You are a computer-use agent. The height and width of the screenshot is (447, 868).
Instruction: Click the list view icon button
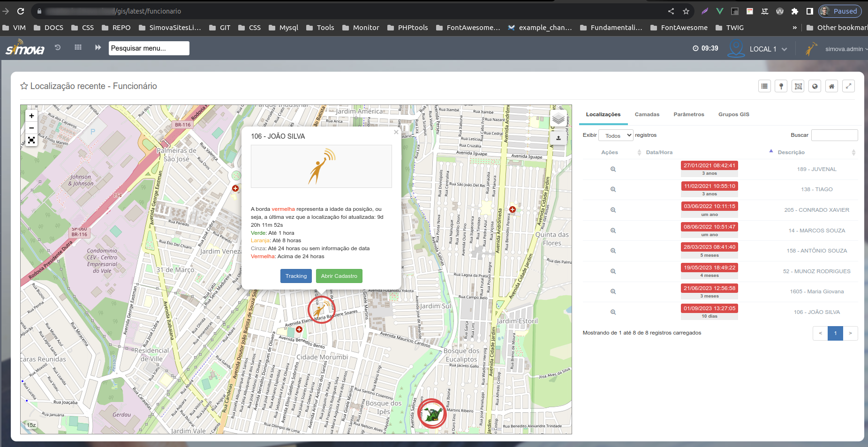pos(764,86)
